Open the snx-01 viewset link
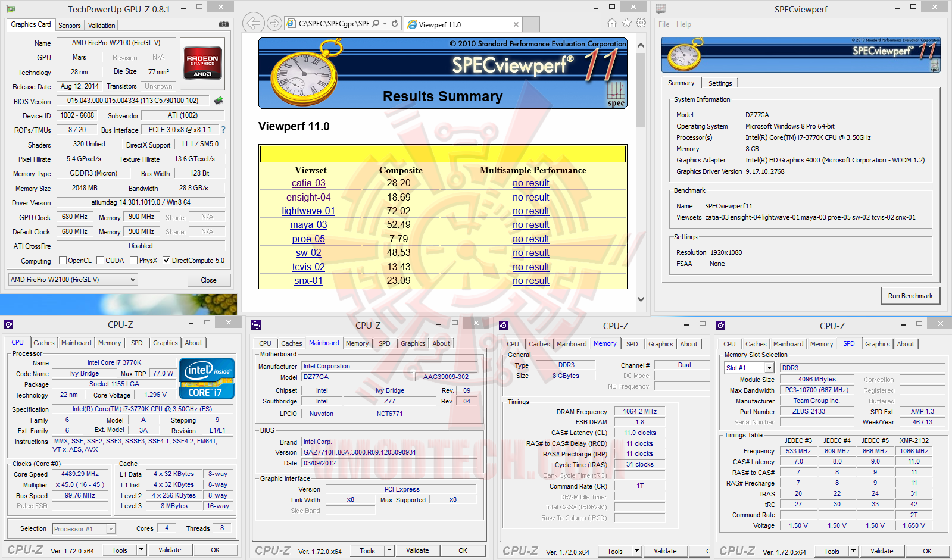The height and width of the screenshot is (560, 952). [308, 281]
